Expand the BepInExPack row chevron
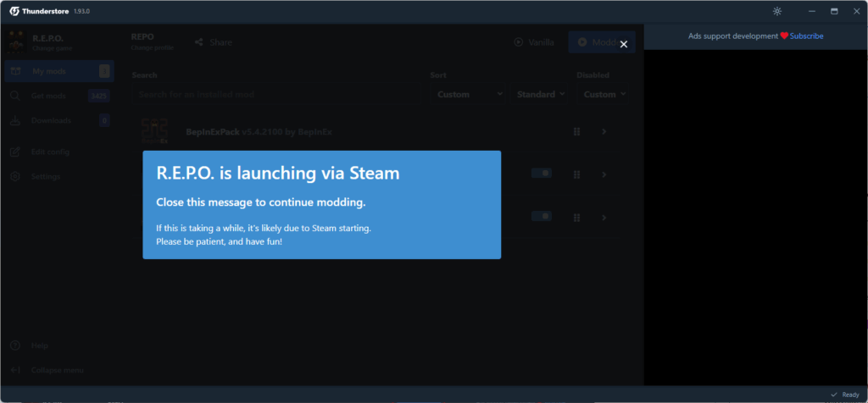The image size is (868, 403). [604, 131]
